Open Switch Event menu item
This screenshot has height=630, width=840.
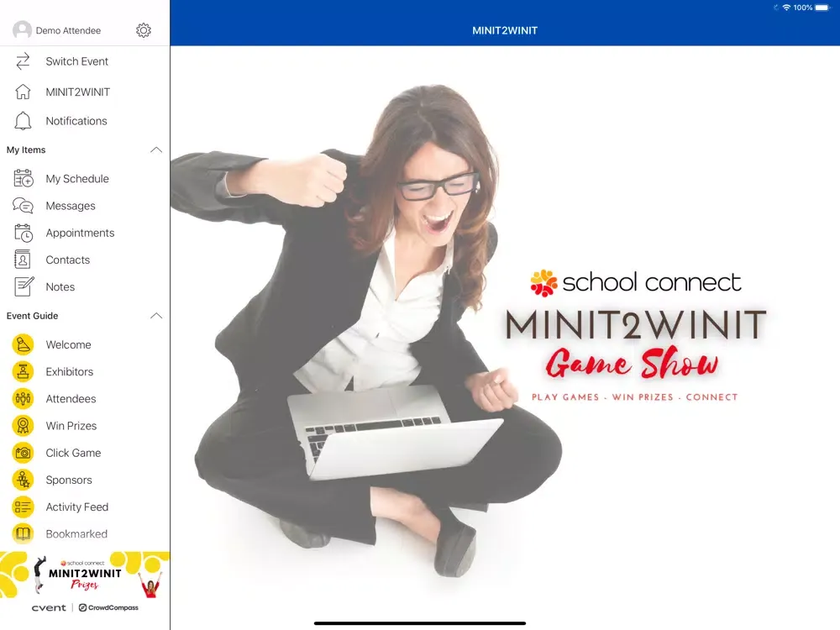tap(77, 61)
